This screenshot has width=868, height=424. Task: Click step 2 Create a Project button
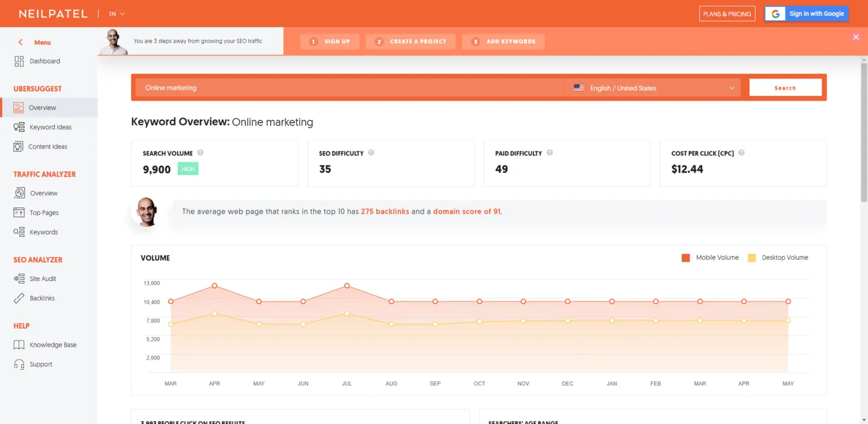click(x=410, y=41)
